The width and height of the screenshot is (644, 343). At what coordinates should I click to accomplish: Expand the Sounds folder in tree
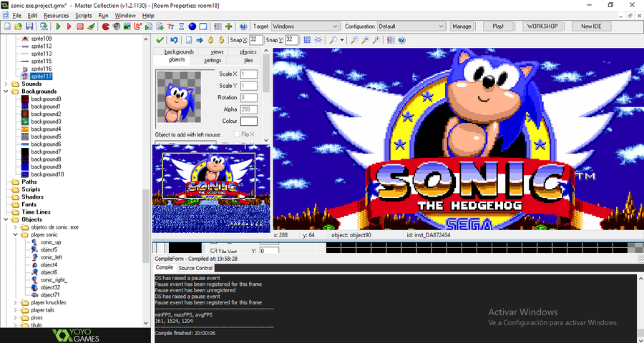coord(6,84)
